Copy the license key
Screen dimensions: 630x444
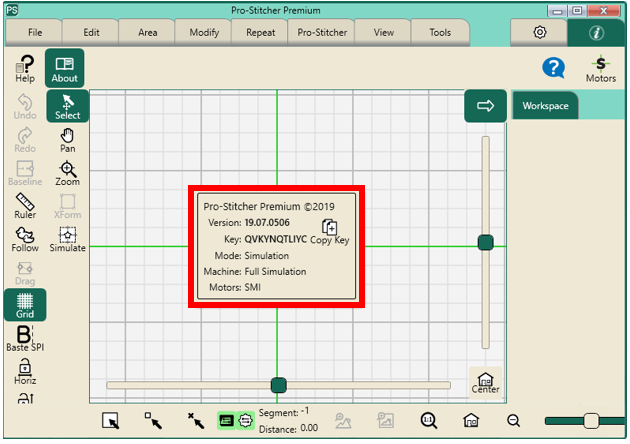(330, 233)
